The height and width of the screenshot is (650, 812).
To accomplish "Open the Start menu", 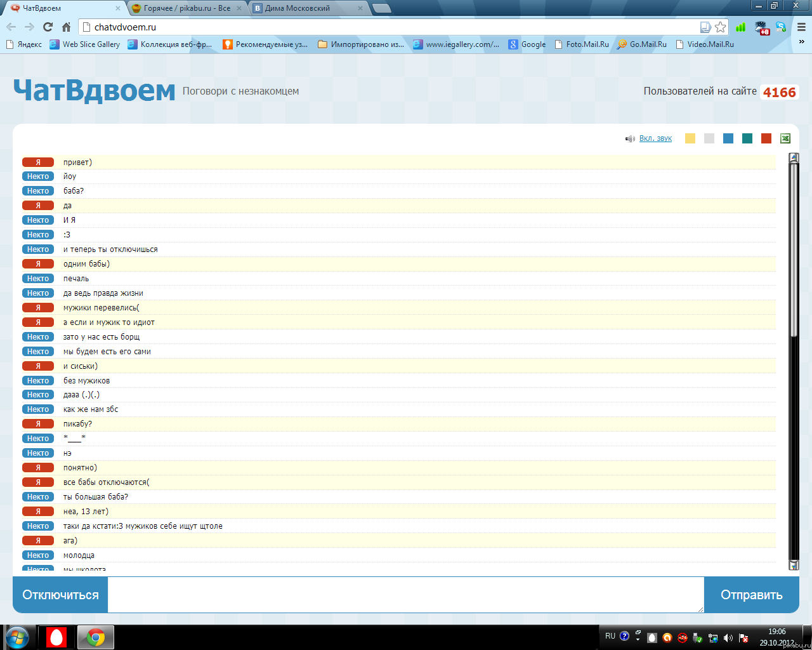I will click(16, 637).
